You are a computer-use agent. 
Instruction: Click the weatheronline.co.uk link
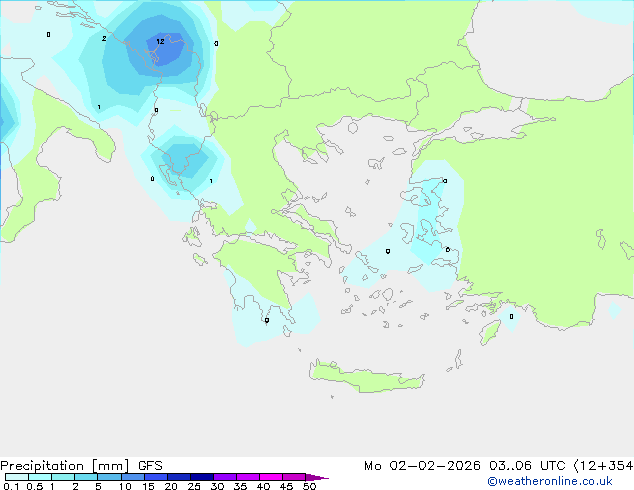(x=550, y=481)
